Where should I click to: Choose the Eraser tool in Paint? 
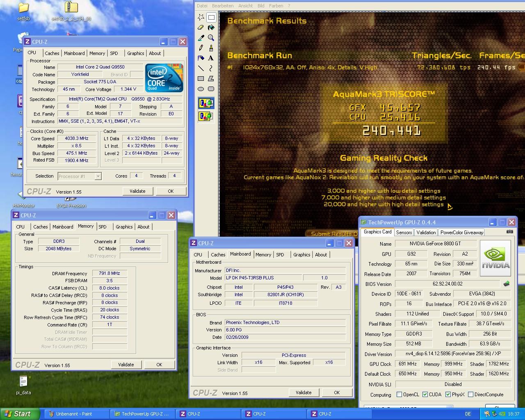[x=201, y=27]
